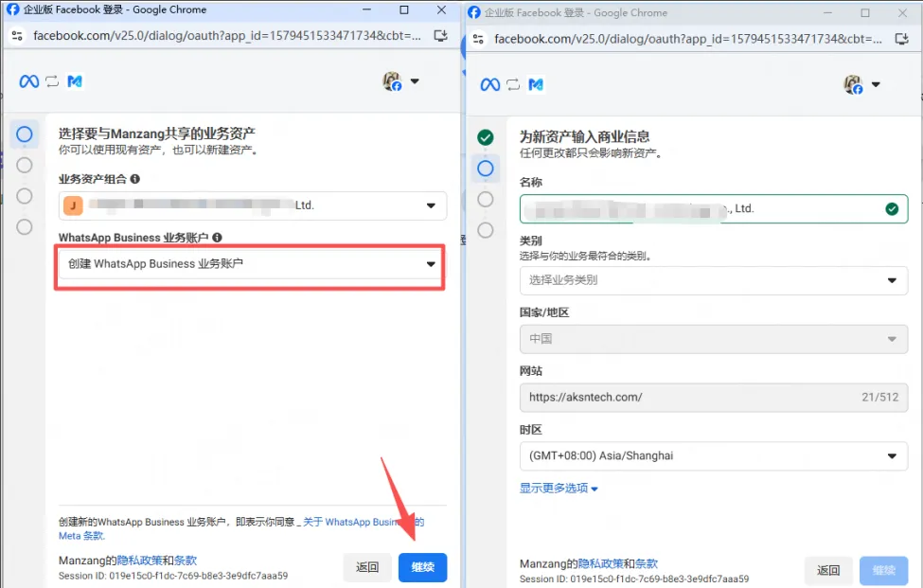923x588 pixels.
Task: Select fourth step circle in left window
Action: 24,226
